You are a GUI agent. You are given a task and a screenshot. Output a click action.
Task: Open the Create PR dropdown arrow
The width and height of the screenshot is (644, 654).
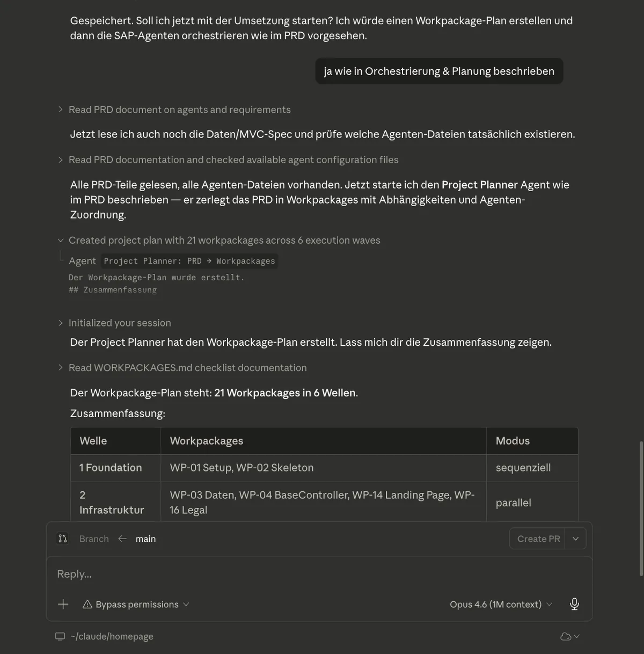[x=575, y=538]
